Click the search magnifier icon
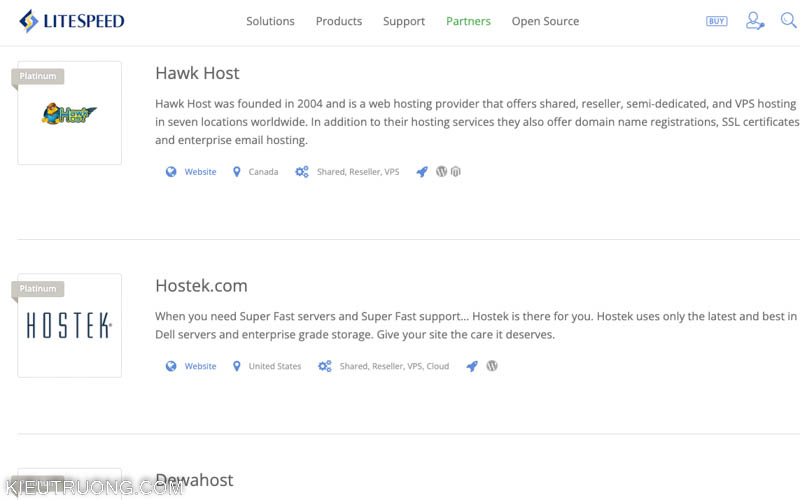 [789, 20]
